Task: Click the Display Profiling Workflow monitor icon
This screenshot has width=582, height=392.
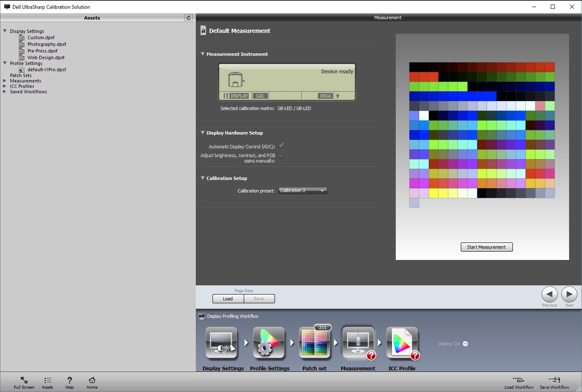Action: pyautogui.click(x=202, y=316)
